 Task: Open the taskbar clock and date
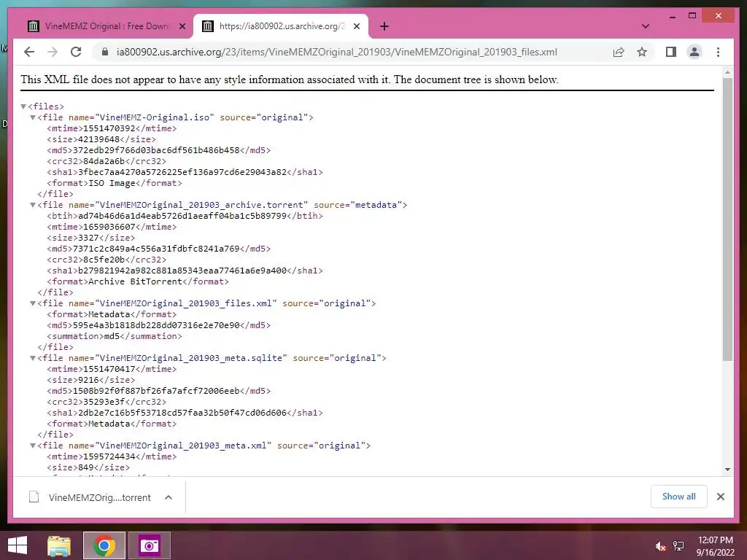coord(716,546)
